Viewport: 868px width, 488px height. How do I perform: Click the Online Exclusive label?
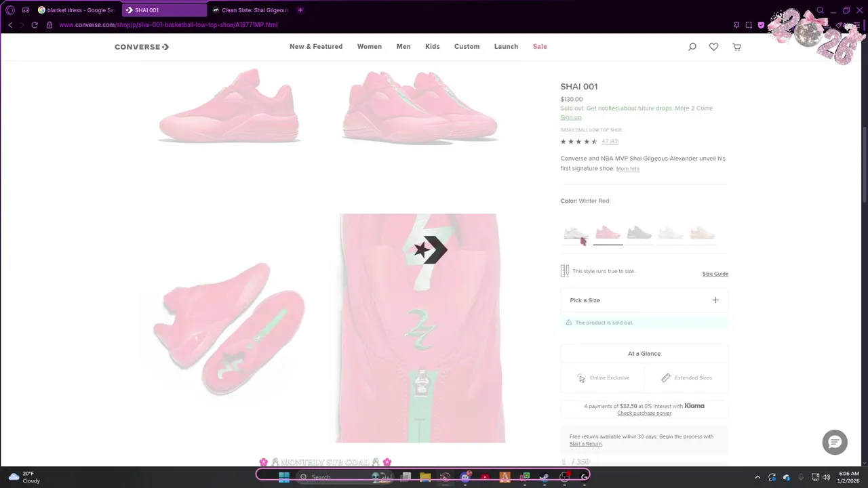point(610,378)
